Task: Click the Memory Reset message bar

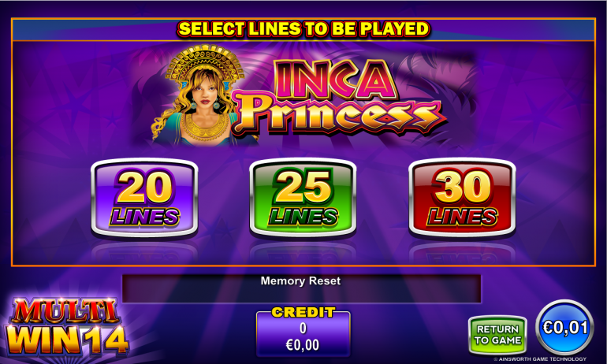Action: (301, 288)
